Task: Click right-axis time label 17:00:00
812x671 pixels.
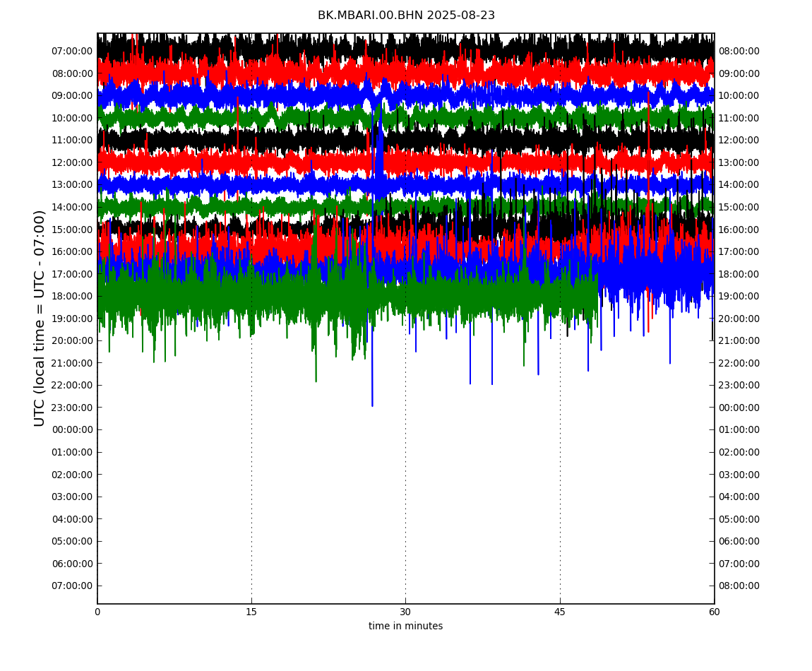Action: 739,252
